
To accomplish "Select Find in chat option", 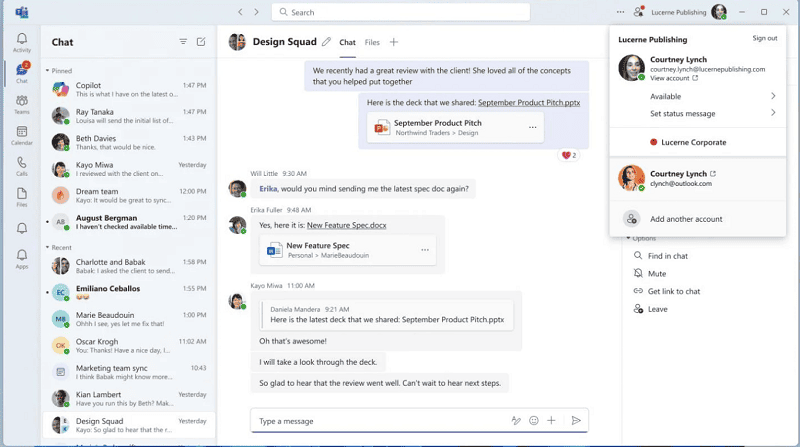I will 661,256.
